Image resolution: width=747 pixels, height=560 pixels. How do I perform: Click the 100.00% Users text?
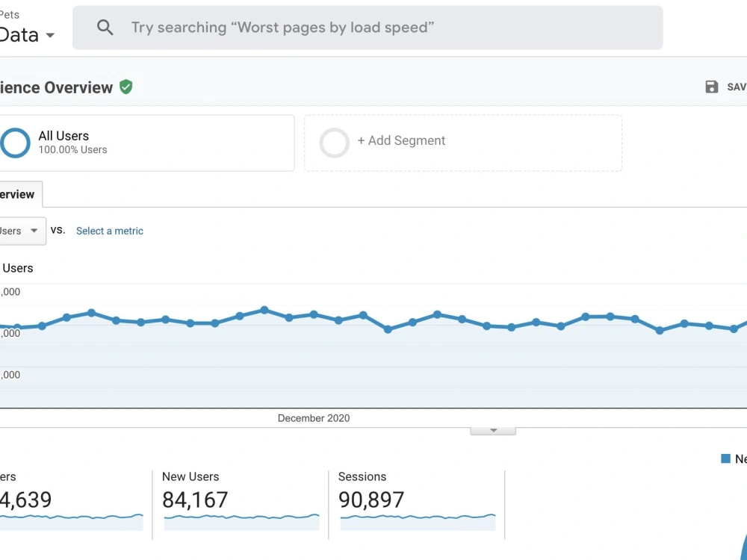point(72,149)
